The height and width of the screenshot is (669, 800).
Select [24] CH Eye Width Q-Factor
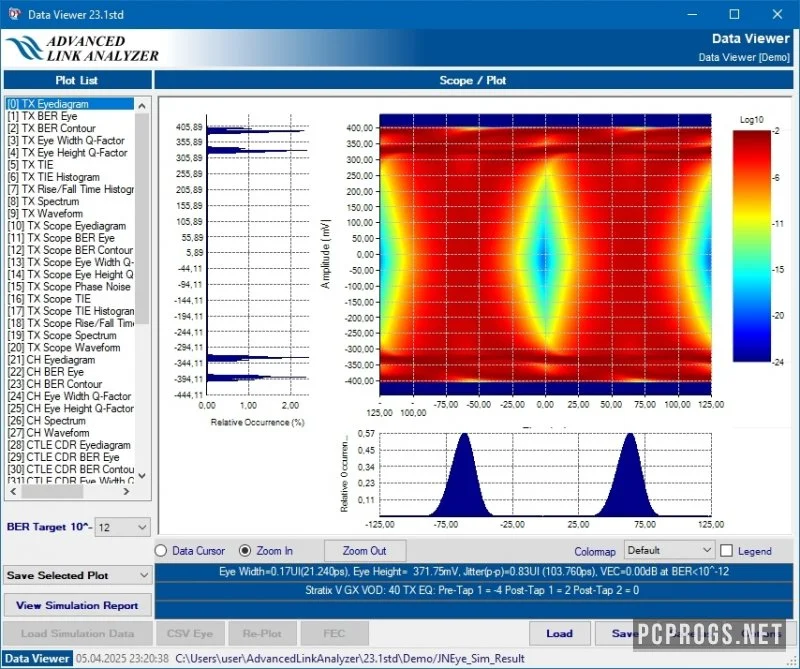pos(70,397)
